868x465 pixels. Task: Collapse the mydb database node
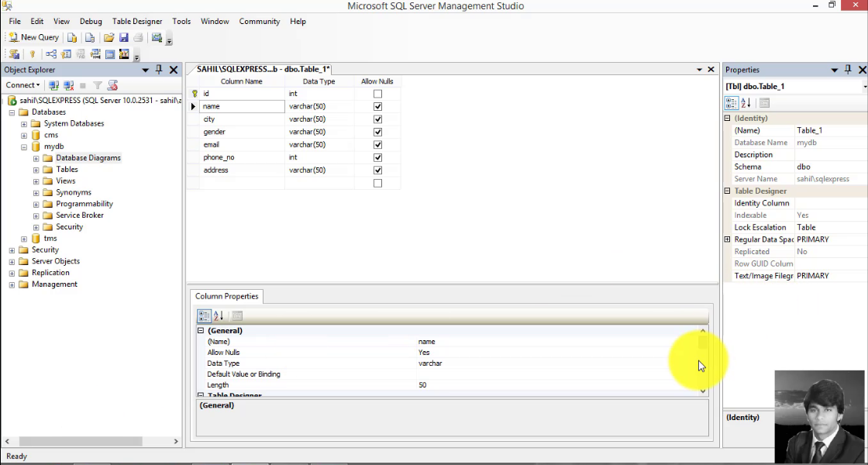point(23,146)
